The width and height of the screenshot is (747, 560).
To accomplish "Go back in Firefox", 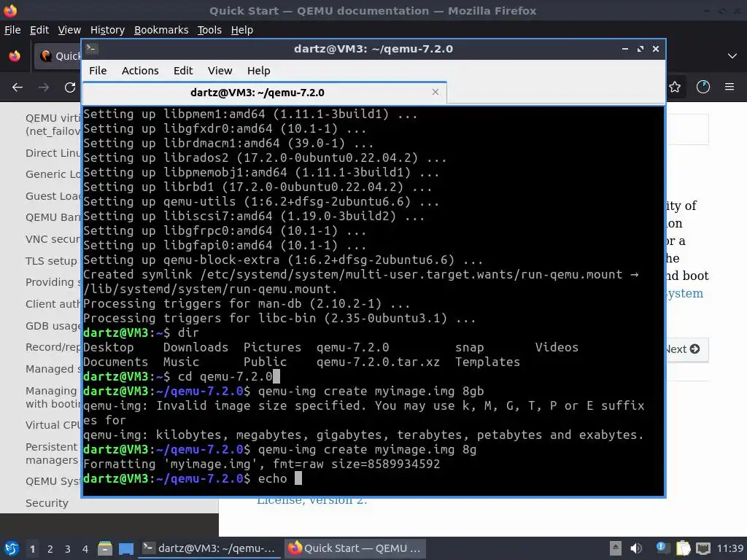I will click(x=18, y=87).
